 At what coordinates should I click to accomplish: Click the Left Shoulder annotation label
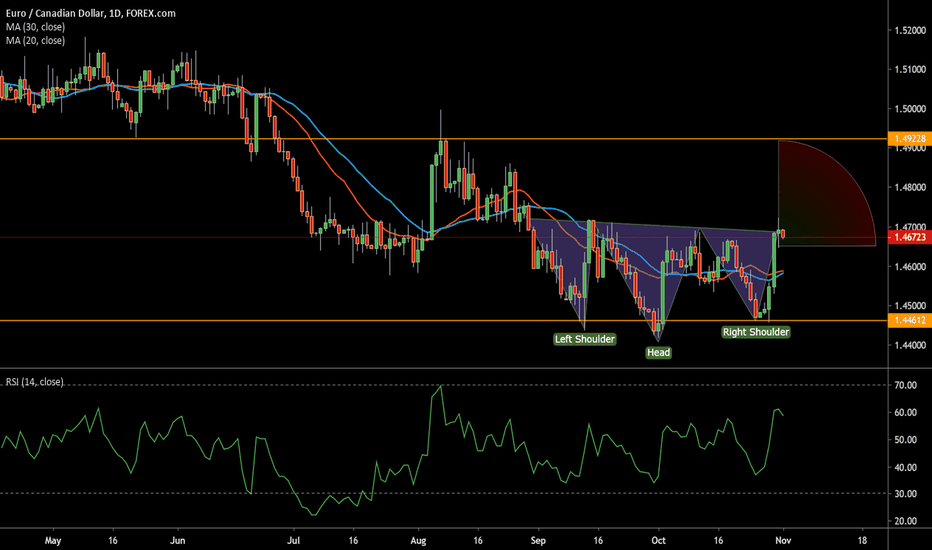coord(585,339)
